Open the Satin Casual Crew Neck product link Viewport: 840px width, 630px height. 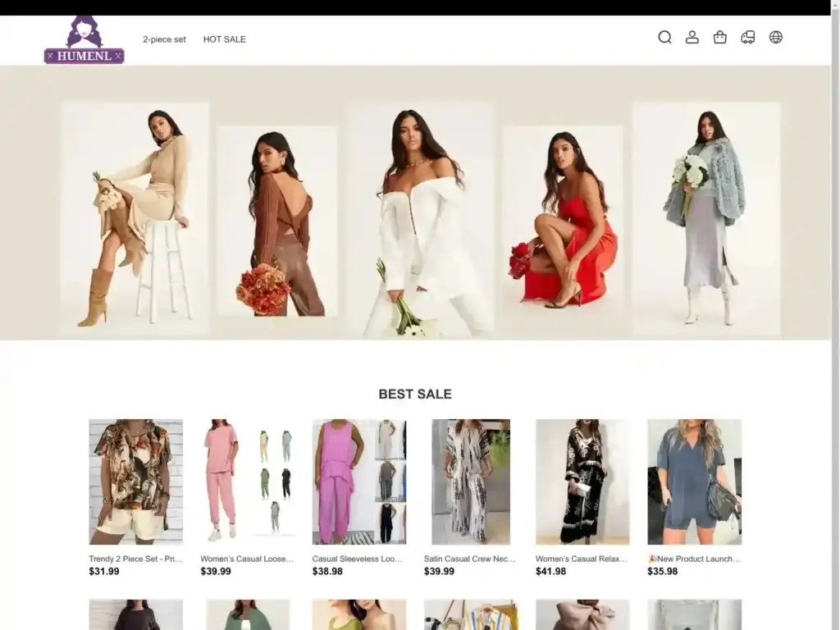tap(470, 558)
